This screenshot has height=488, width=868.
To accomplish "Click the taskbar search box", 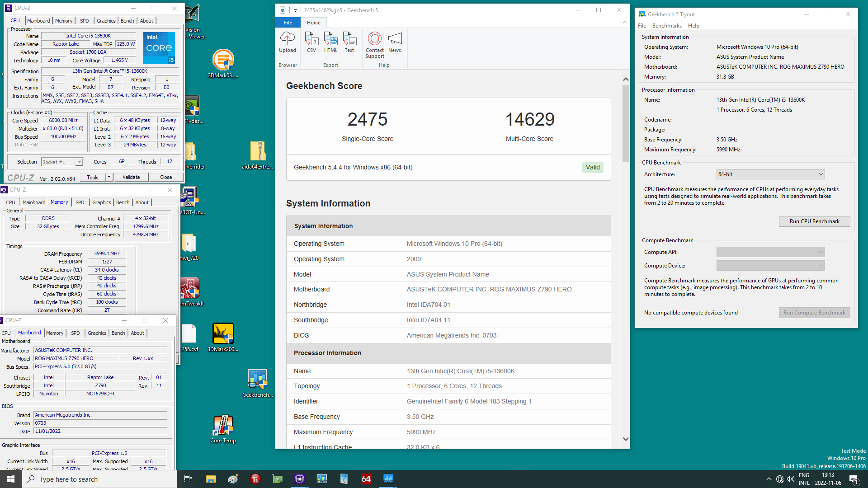I will tap(99, 479).
